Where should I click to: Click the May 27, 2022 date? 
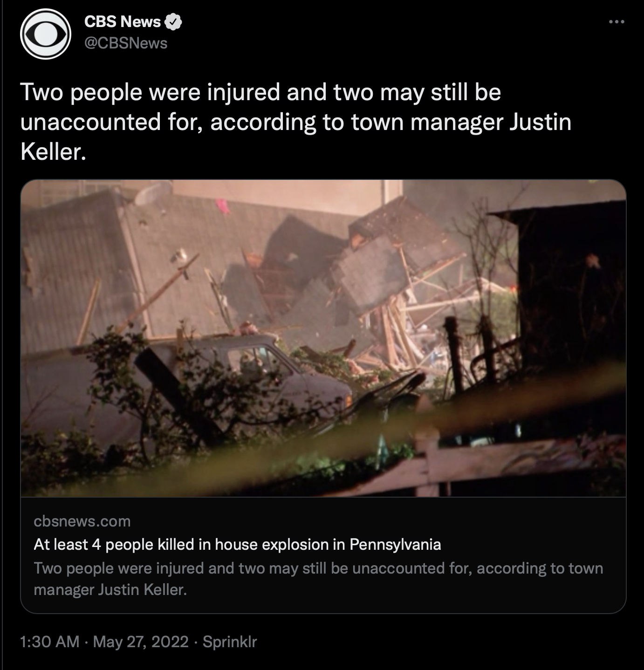coord(141,642)
